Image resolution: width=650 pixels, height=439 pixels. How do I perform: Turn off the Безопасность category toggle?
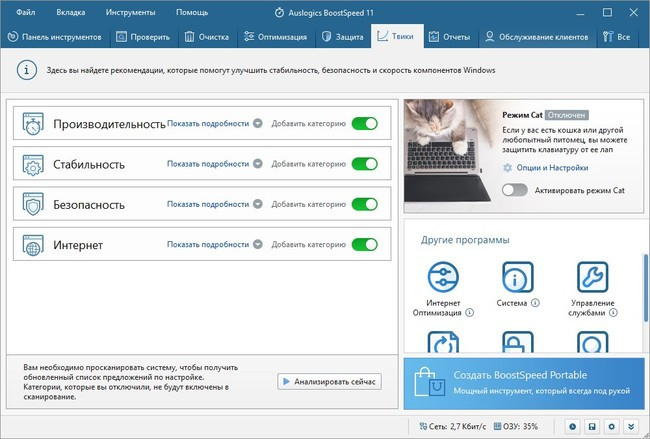pos(364,204)
